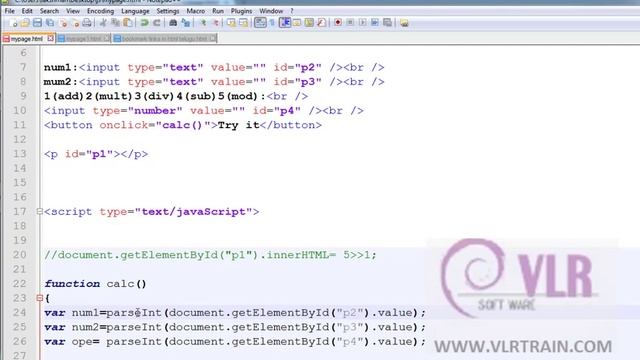
Task: Zoom out using the toolbar icon
Action: coord(216,23)
